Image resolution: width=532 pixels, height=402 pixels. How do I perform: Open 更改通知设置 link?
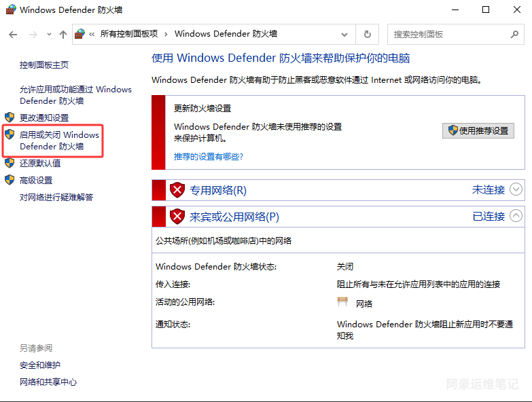coord(44,117)
